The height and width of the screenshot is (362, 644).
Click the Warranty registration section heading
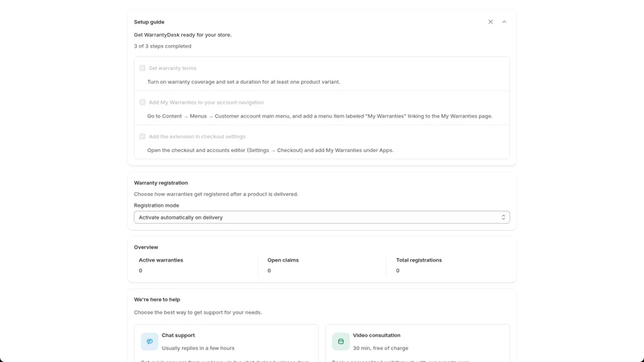point(160,183)
